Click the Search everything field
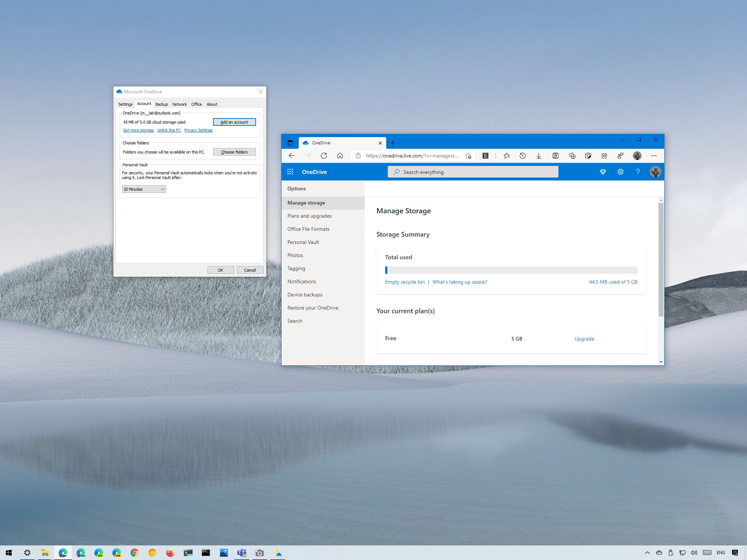This screenshot has width=747, height=560. pyautogui.click(x=472, y=172)
